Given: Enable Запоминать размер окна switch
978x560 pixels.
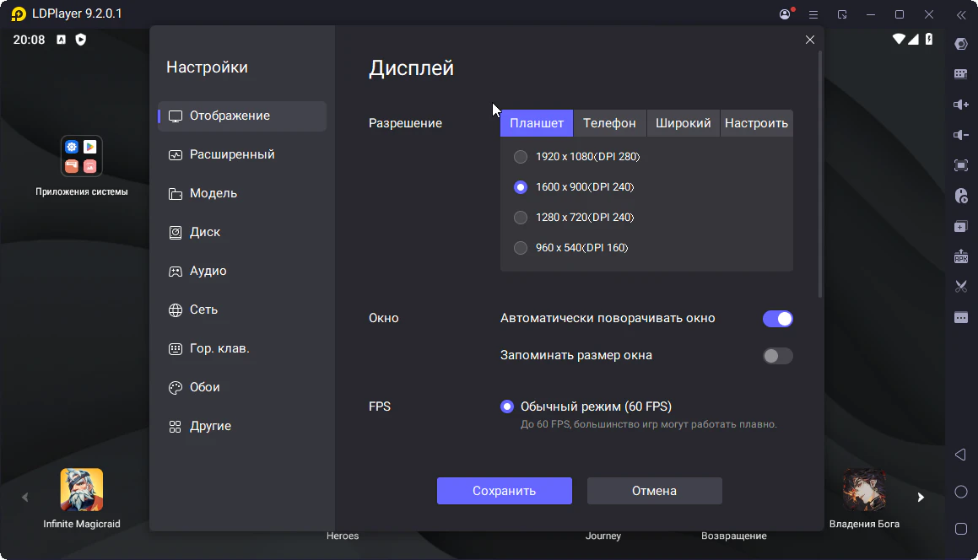Looking at the screenshot, I should pyautogui.click(x=777, y=356).
